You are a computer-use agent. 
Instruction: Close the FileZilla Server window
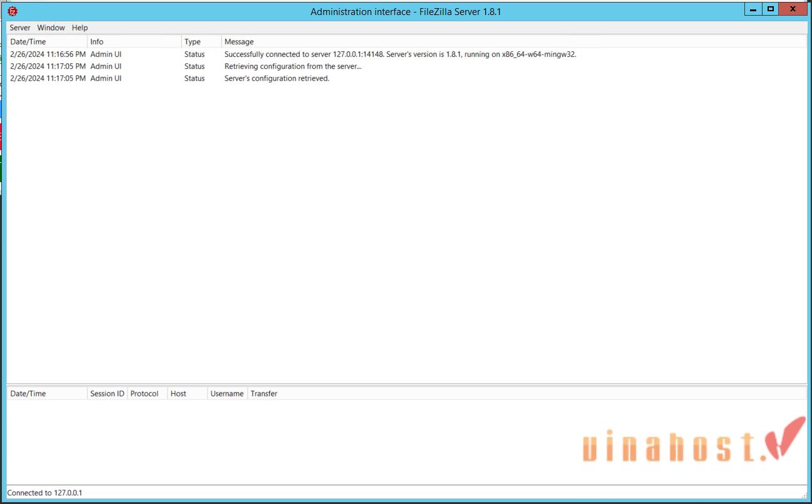tap(794, 9)
